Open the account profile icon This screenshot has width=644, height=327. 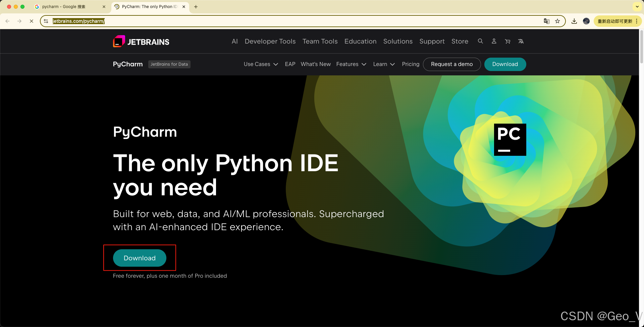coord(494,41)
